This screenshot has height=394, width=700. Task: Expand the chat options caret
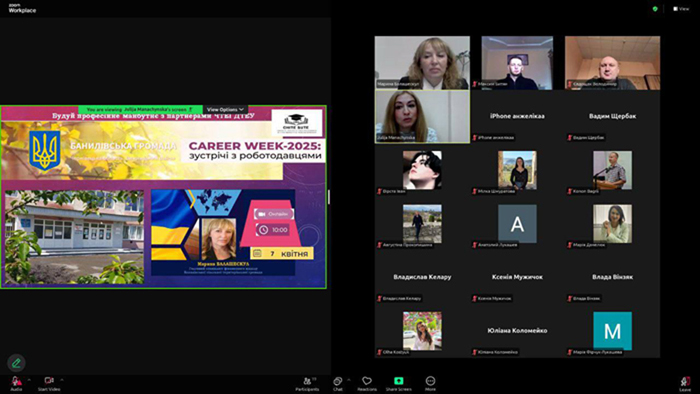[349, 380]
